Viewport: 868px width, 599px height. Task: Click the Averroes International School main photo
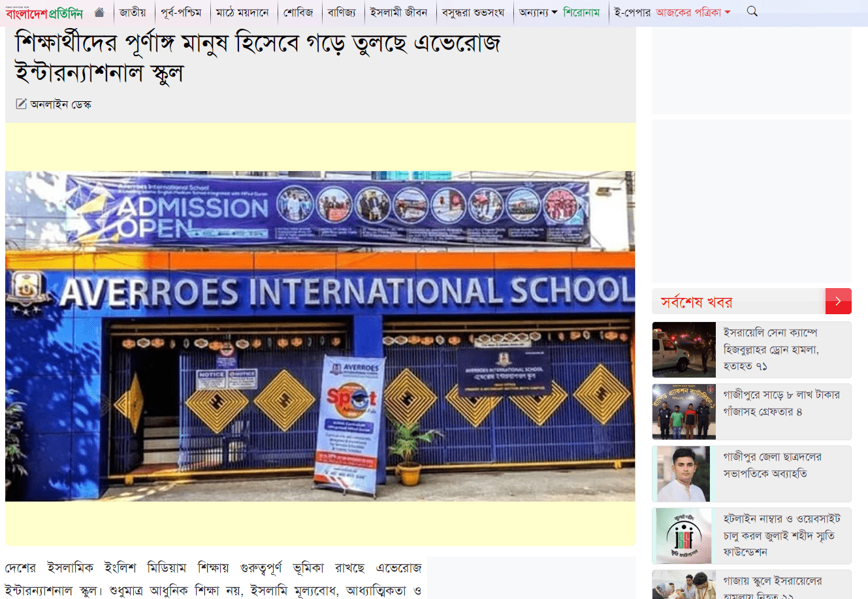pyautogui.click(x=320, y=336)
